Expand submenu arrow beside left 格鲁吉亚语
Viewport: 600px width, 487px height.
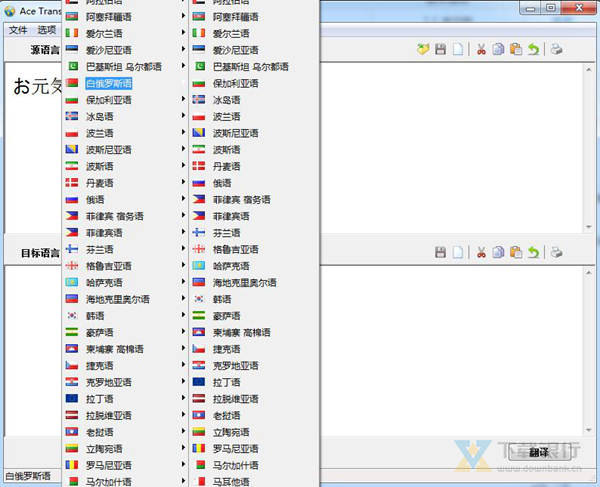(x=183, y=265)
